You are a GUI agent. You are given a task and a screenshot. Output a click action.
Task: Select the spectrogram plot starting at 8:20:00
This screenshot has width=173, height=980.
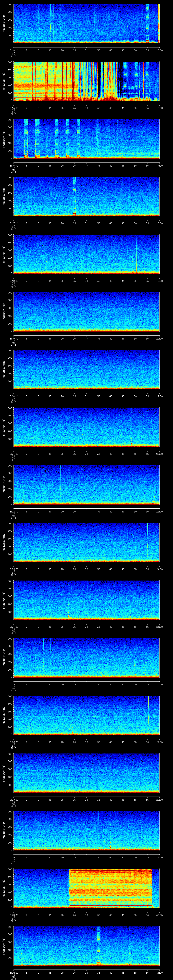click(86, 369)
